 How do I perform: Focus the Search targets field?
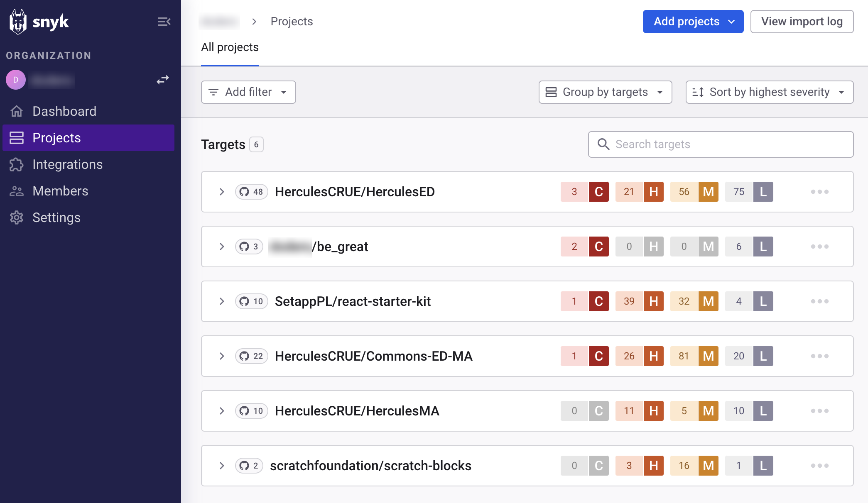[721, 144]
